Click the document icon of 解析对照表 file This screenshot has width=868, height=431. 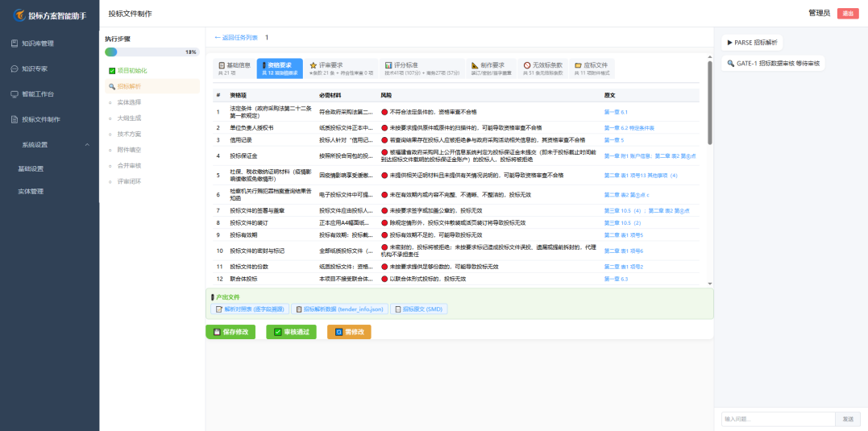click(x=218, y=309)
